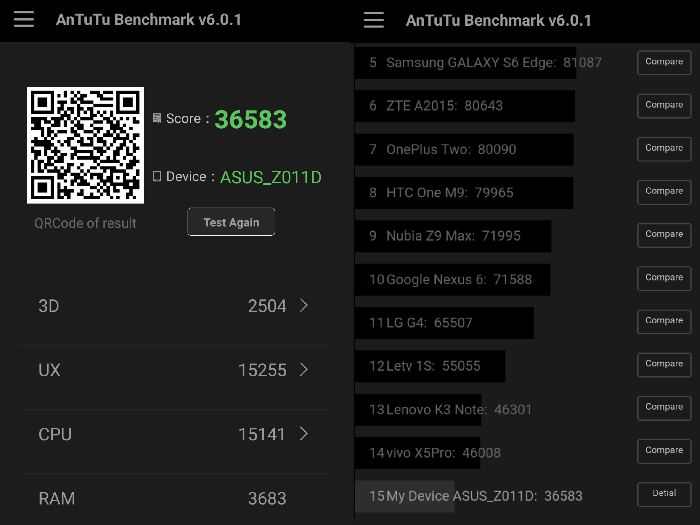
Task: Open hamburger menu in left AnTuTu screen
Action: coord(24,19)
